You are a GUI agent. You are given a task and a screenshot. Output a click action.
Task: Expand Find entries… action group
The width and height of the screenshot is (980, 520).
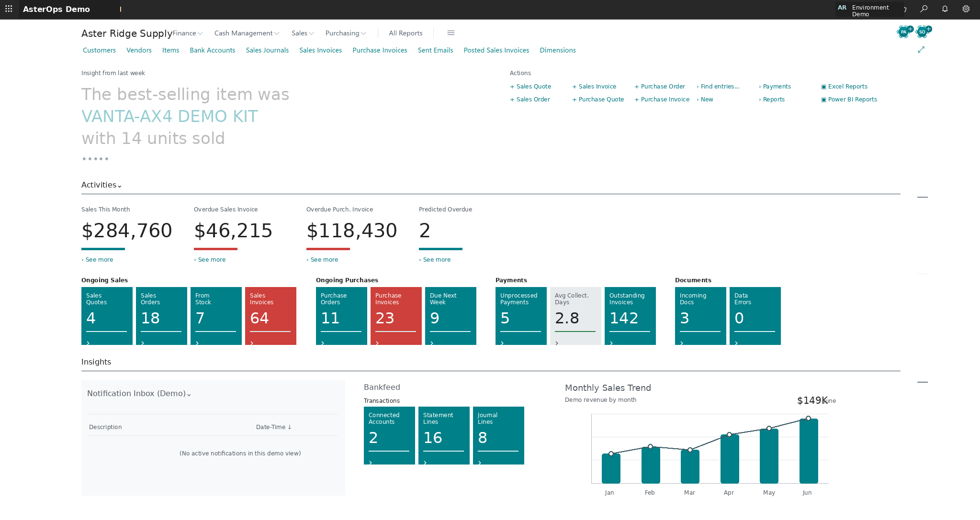[x=718, y=87]
